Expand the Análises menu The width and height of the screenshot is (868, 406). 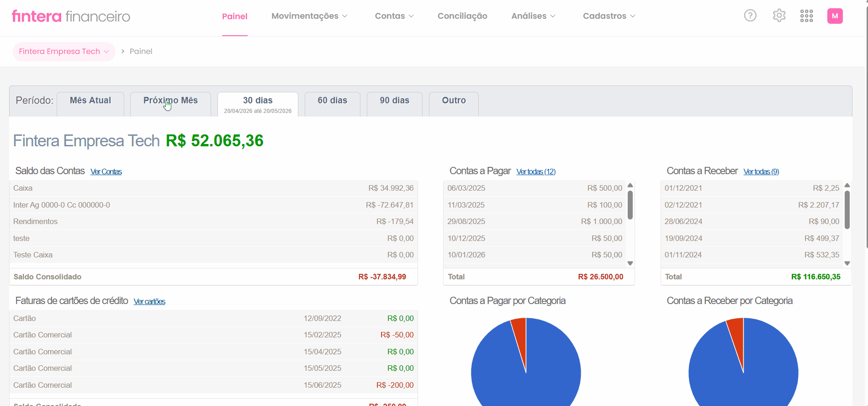click(x=534, y=16)
